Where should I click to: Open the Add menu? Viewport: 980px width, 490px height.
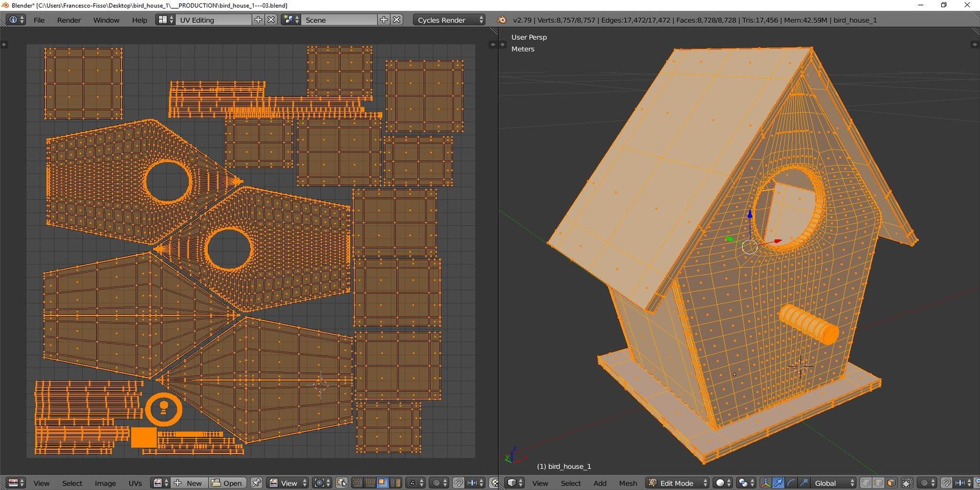600,483
